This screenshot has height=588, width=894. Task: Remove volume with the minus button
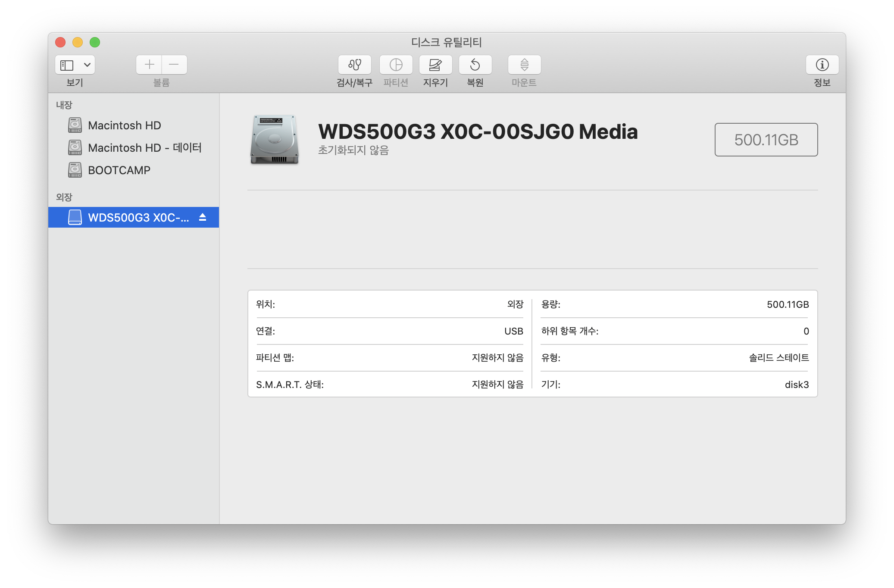pyautogui.click(x=174, y=65)
